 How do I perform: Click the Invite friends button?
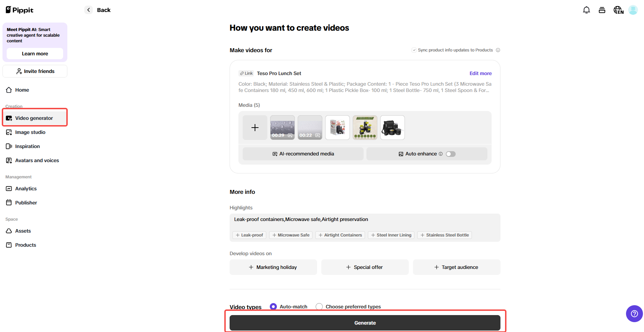coord(35,71)
